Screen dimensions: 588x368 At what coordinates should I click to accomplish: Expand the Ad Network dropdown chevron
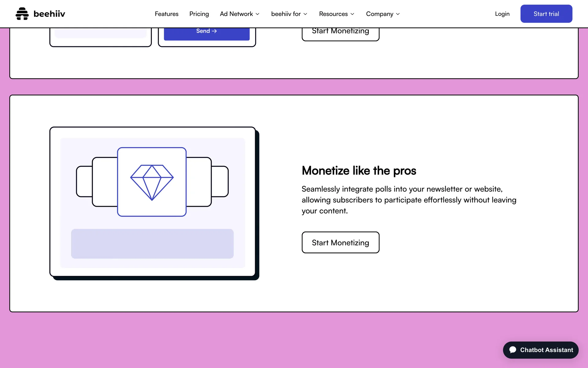click(258, 14)
